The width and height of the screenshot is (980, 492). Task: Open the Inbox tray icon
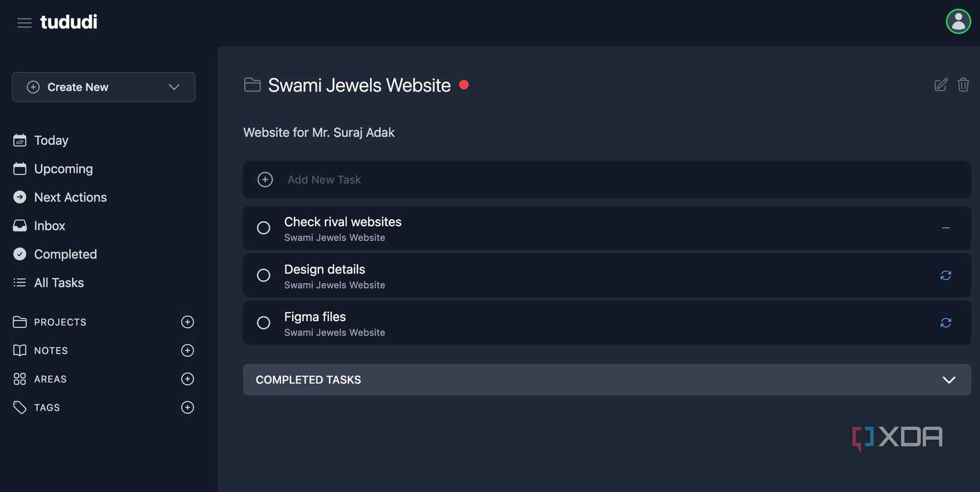(20, 226)
